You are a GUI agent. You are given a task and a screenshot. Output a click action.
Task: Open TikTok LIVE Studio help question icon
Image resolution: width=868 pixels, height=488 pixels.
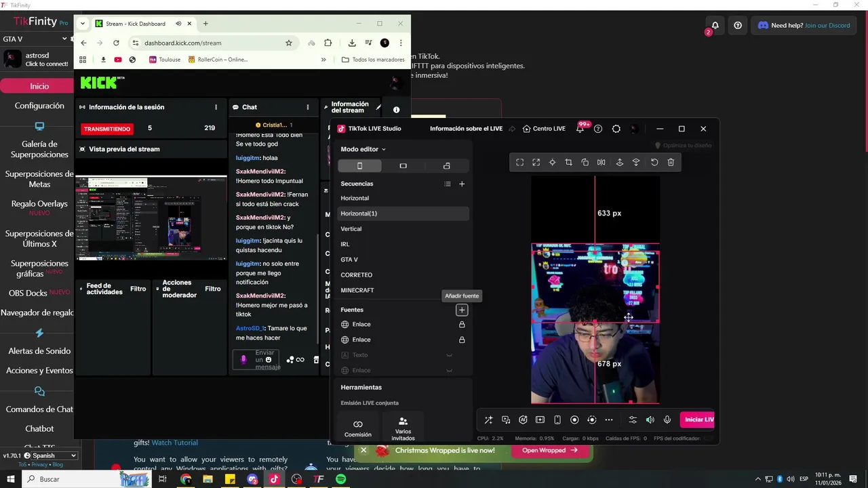pos(597,129)
